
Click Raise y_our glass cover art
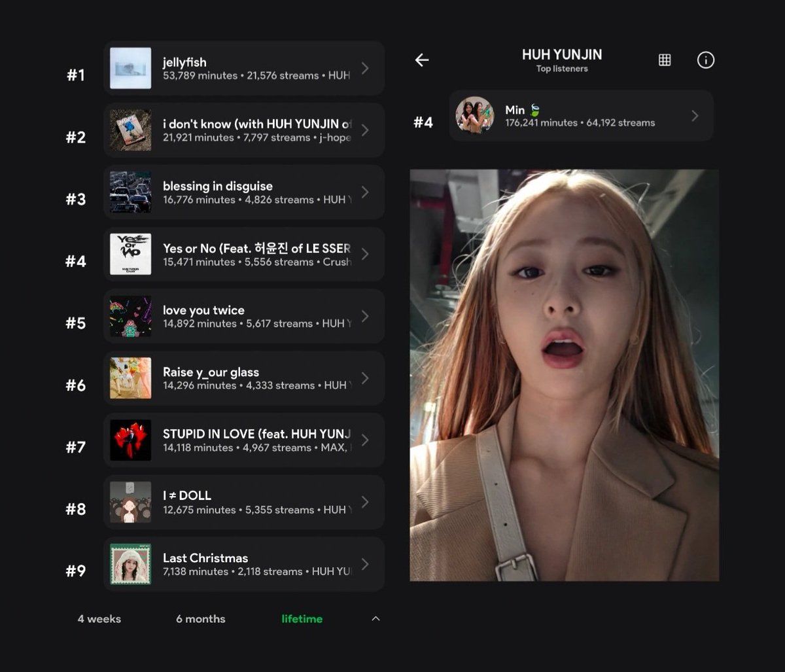(130, 378)
